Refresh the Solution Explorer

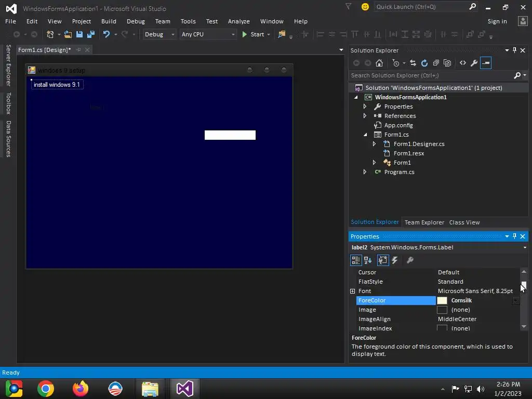click(424, 63)
